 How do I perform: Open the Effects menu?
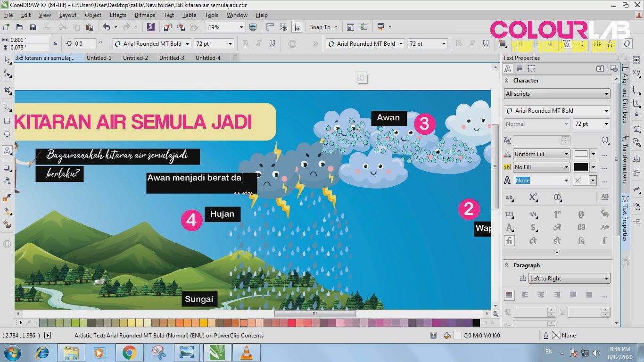[118, 15]
